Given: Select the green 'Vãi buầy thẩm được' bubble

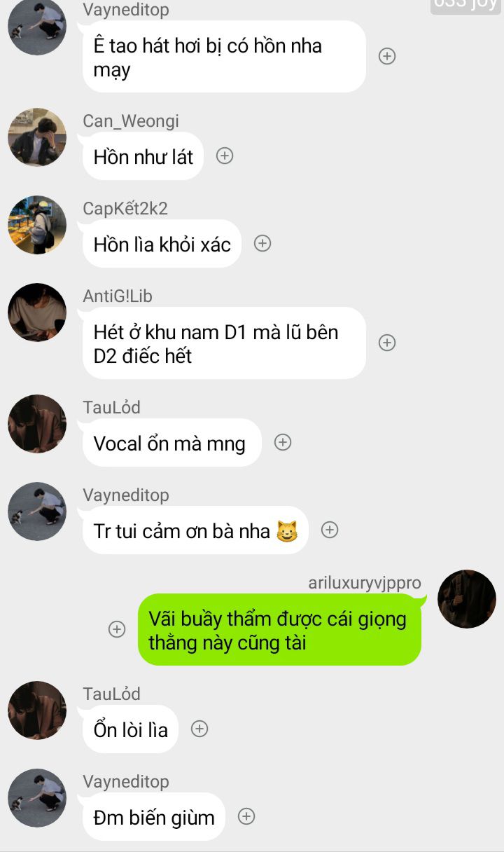Looking at the screenshot, I should pyautogui.click(x=279, y=629).
